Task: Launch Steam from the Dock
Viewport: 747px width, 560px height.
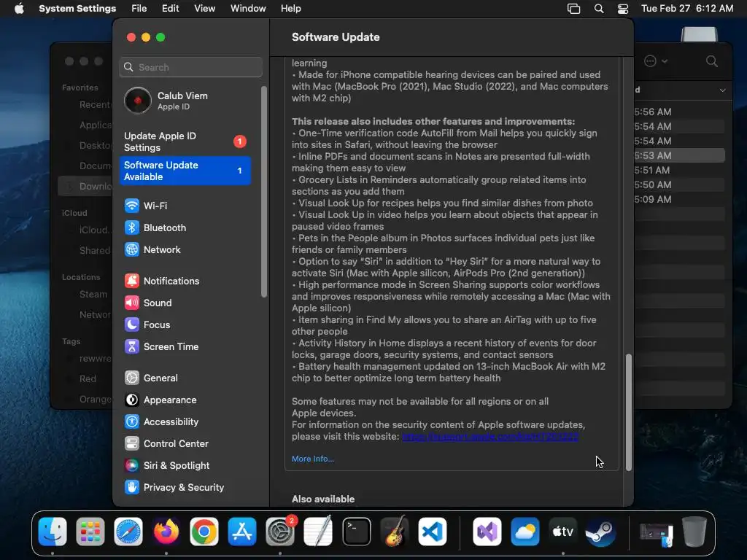Action: (600, 532)
